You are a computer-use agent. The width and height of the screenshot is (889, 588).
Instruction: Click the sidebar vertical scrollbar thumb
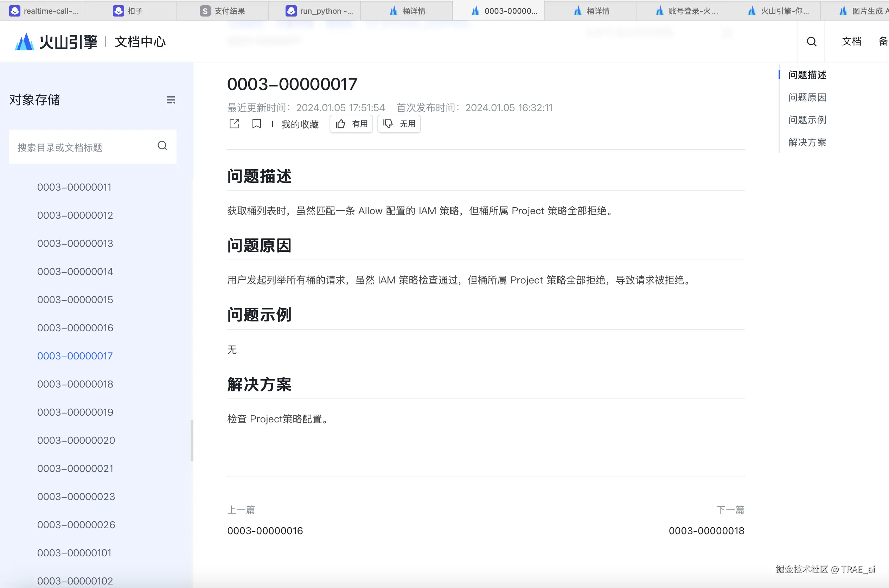pos(192,441)
